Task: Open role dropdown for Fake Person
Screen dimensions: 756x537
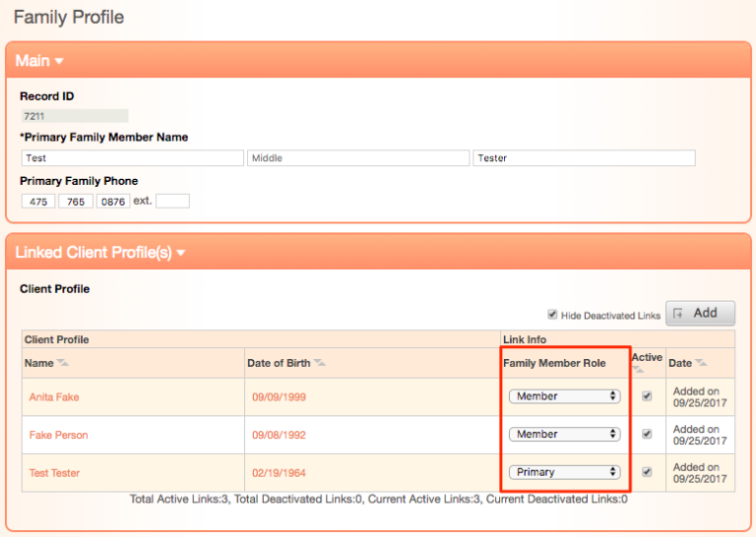Action: click(x=565, y=434)
